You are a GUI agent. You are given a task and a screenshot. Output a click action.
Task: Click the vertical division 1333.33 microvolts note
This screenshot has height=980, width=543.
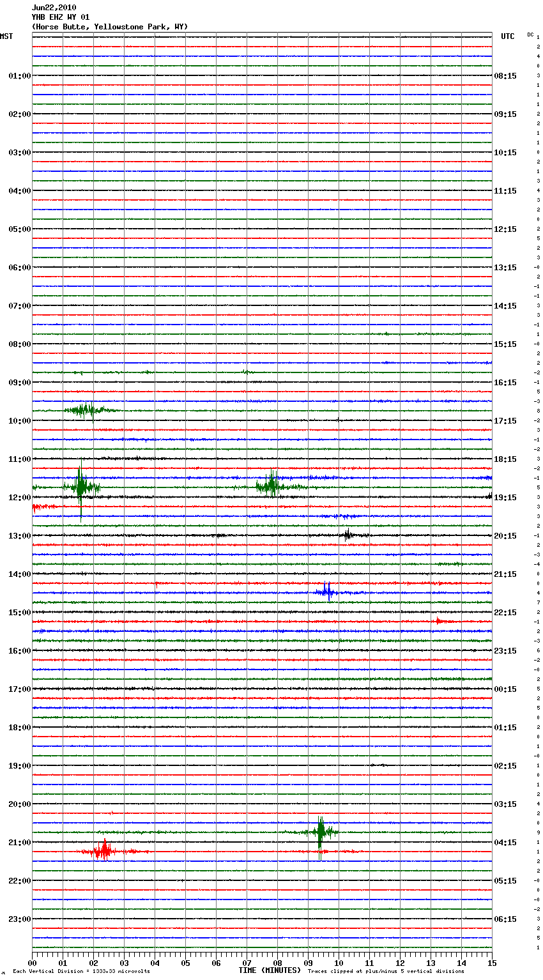coord(81,971)
